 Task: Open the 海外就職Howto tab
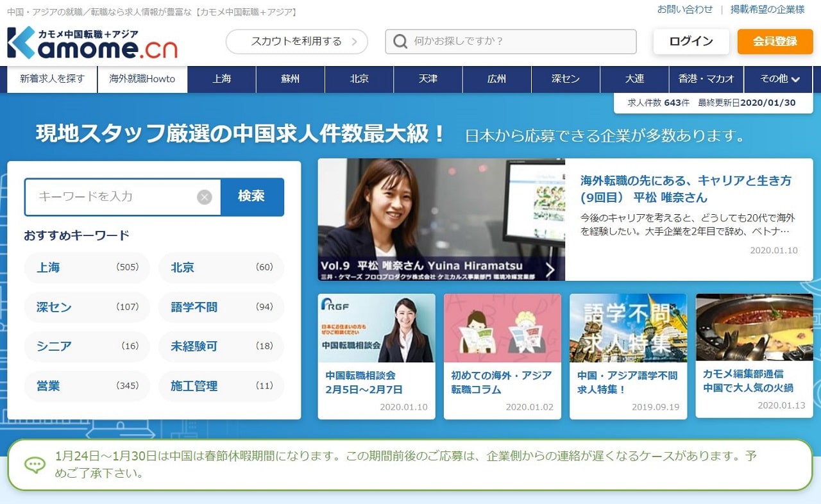pos(142,79)
